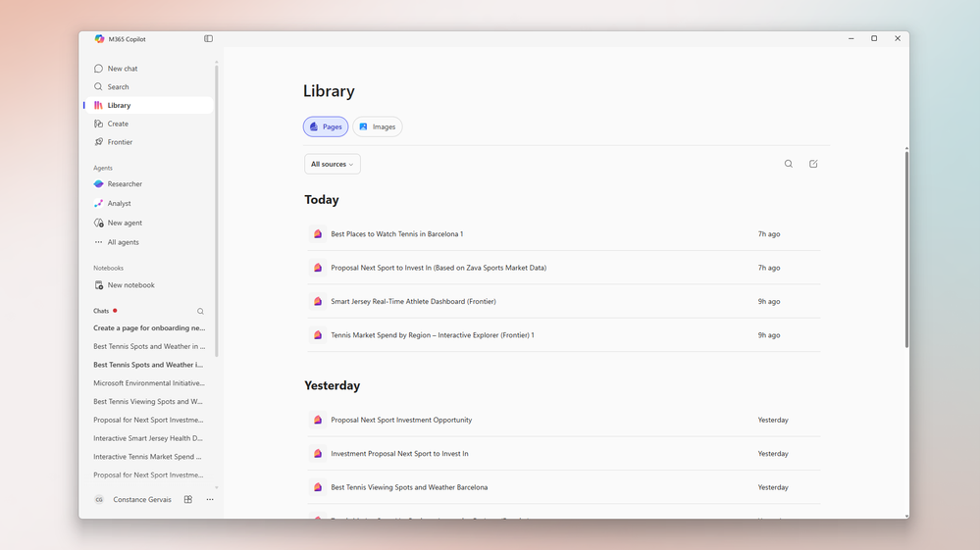This screenshot has width=980, height=550.
Task: Launch the Researcher agent
Action: click(149, 184)
